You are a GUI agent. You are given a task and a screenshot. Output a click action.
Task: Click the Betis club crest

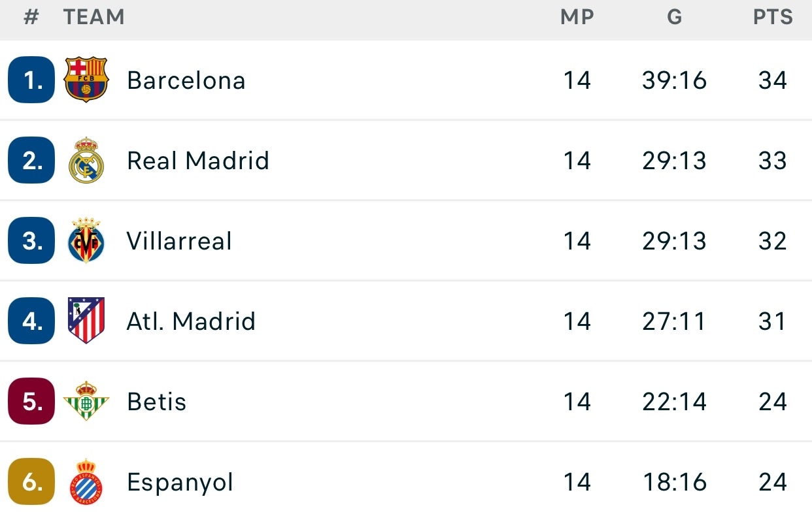pyautogui.click(x=86, y=401)
